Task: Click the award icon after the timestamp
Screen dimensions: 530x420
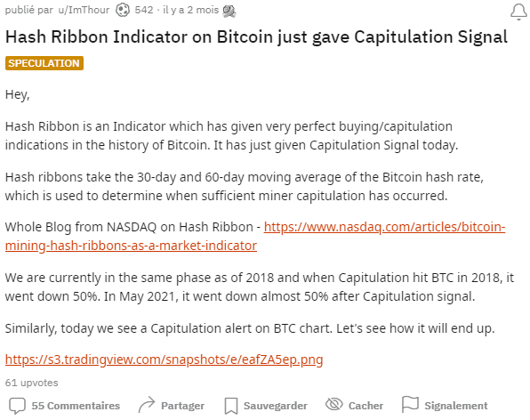Action: 229,12
